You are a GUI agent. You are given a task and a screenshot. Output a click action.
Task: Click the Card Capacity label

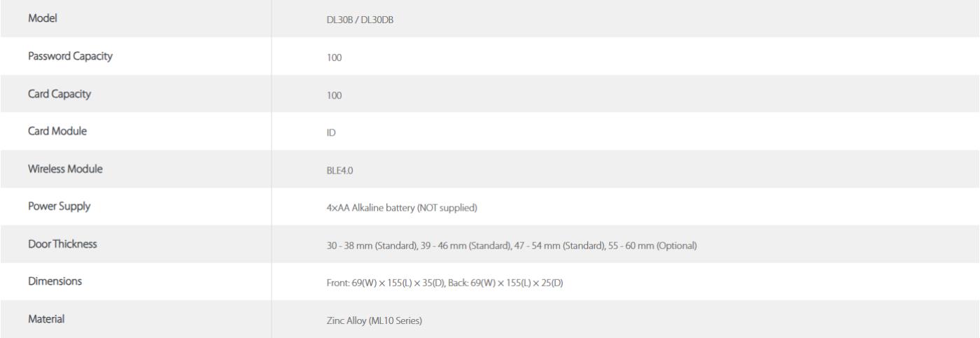(x=59, y=94)
